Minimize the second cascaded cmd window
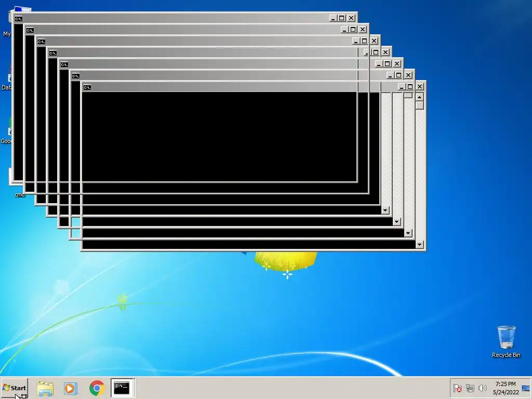The height and width of the screenshot is (399, 532). click(x=344, y=30)
